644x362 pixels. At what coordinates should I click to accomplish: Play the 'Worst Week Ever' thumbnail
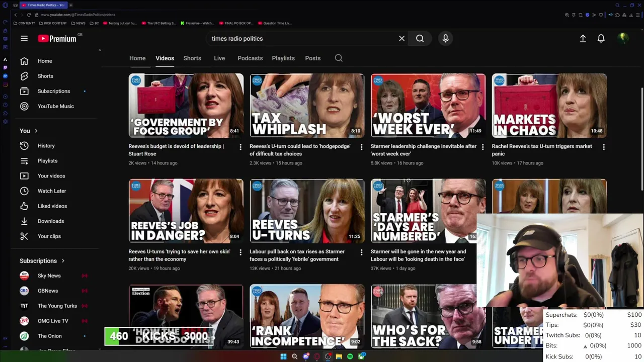428,106
